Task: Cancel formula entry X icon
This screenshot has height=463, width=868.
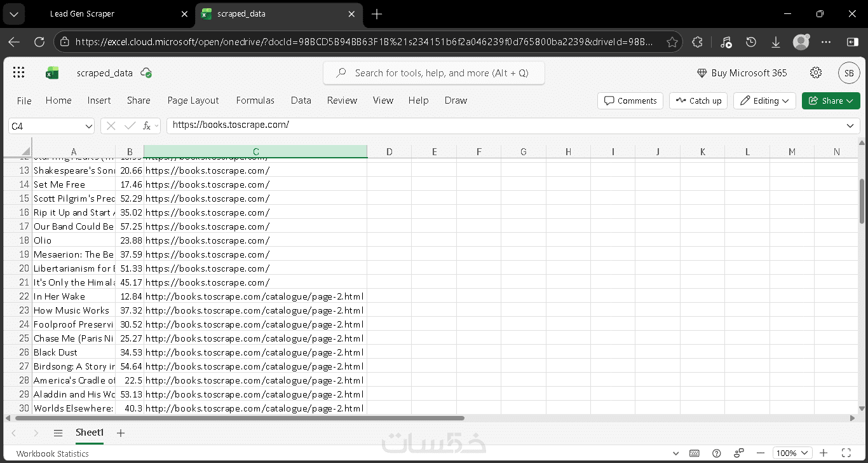Action: pos(111,126)
